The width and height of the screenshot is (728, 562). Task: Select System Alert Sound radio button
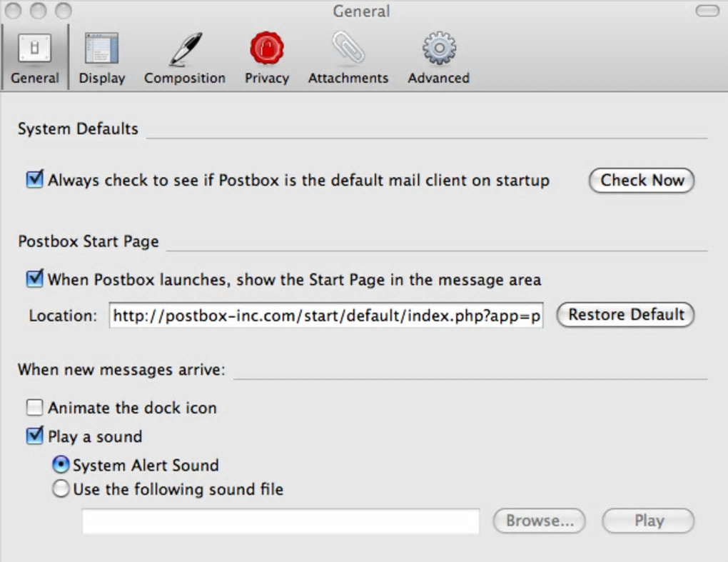61,464
